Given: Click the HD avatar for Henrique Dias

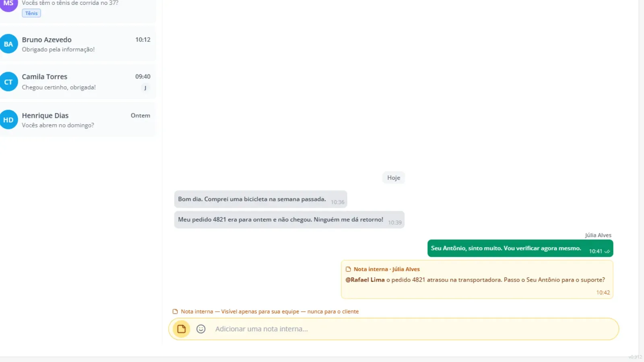Looking at the screenshot, I should pos(8,120).
